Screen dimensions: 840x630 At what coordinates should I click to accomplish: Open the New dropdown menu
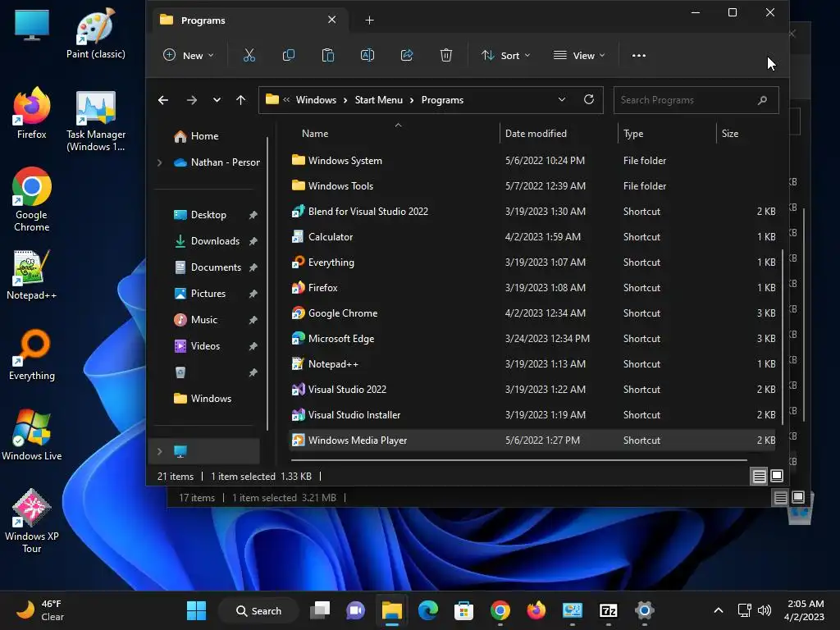(189, 55)
